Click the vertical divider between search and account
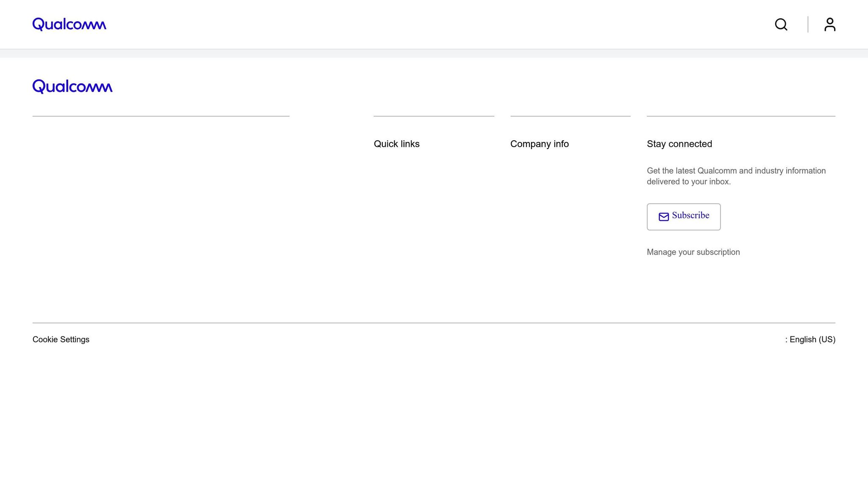Screen dimensions: 868x488 (x=808, y=25)
